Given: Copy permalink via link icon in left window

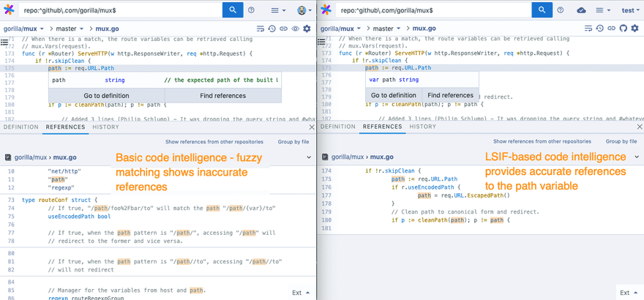Looking at the screenshot, I should tap(283, 29).
